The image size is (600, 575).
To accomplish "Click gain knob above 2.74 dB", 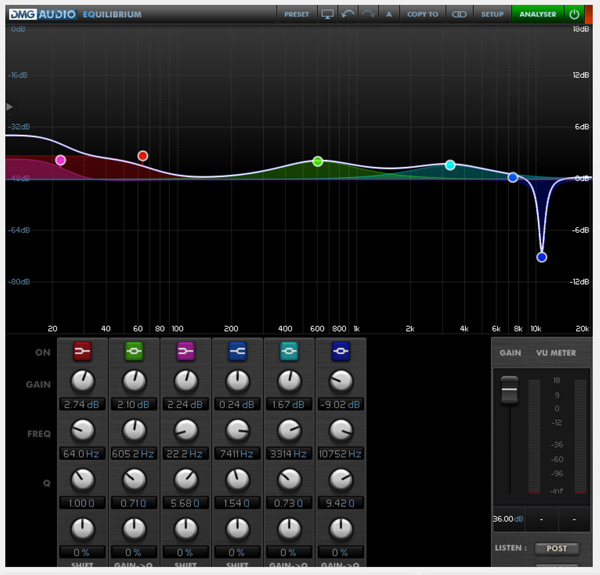I will click(x=82, y=381).
